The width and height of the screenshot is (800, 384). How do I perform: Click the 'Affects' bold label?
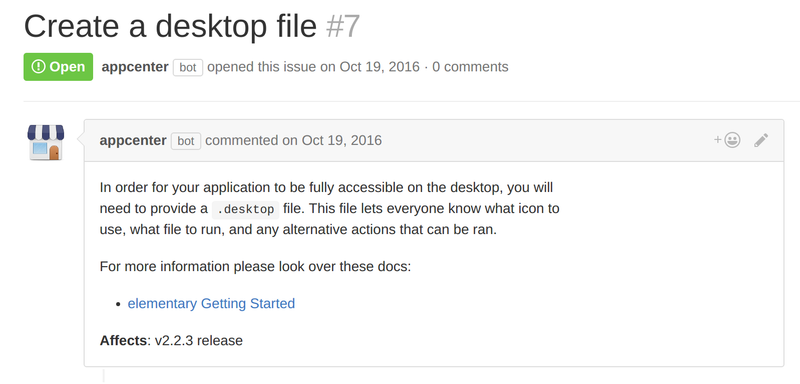(x=123, y=340)
